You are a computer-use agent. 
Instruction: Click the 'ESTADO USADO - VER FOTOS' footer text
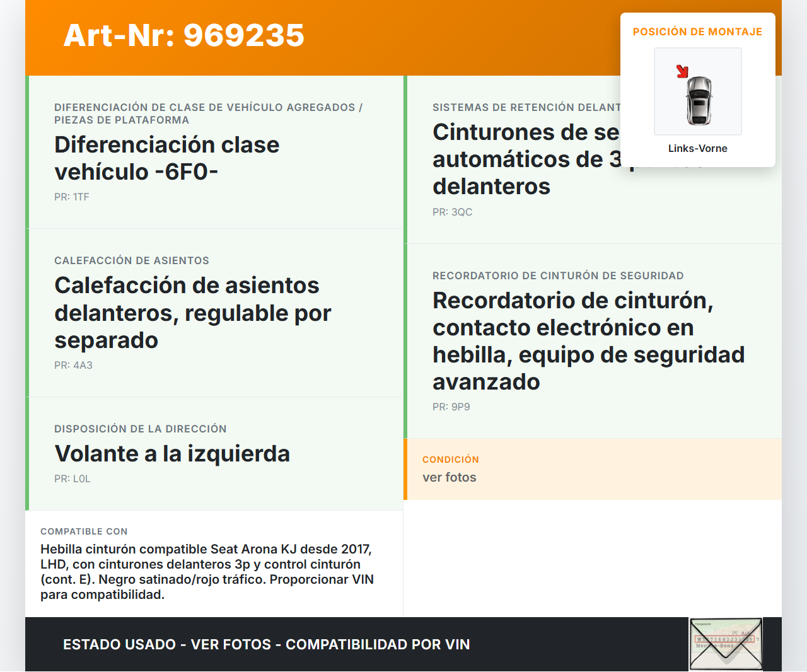coord(267,644)
